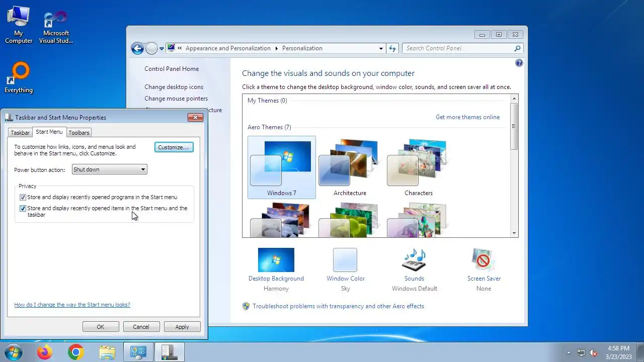Toggle store recently opened programs checkbox

pos(23,198)
